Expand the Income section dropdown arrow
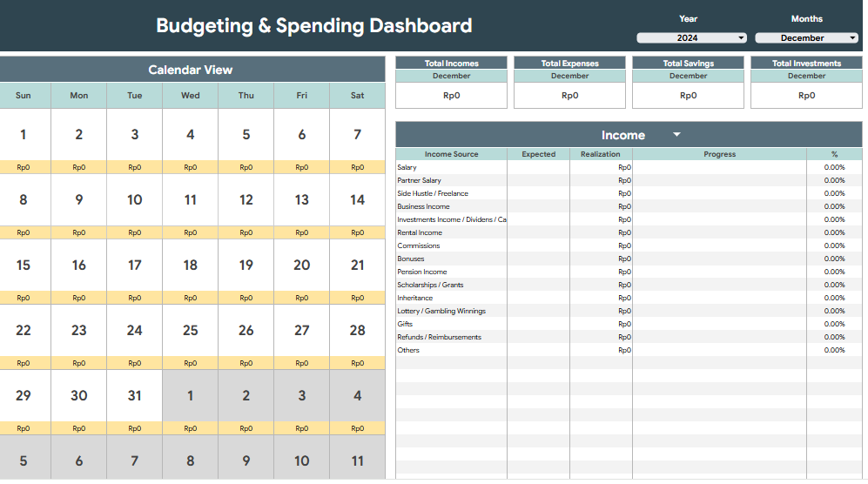 pos(676,135)
